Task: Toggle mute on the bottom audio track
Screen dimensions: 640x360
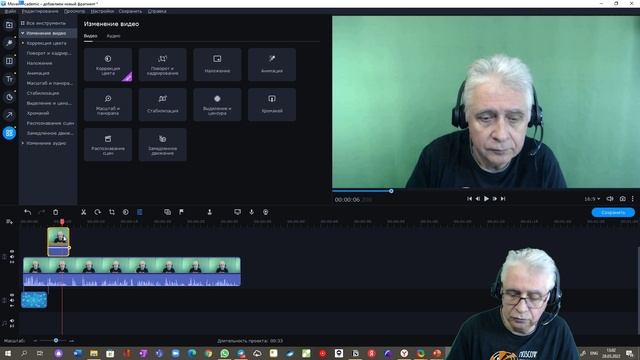Action: point(12,321)
